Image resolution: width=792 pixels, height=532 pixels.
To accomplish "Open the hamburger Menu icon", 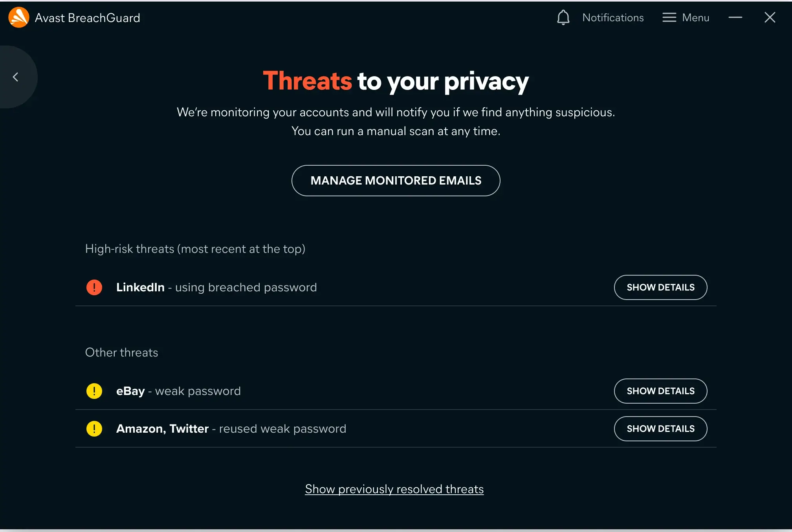I will tap(669, 17).
